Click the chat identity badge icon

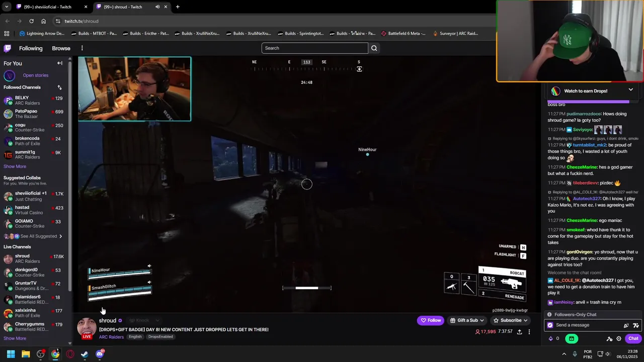[x=550, y=325]
